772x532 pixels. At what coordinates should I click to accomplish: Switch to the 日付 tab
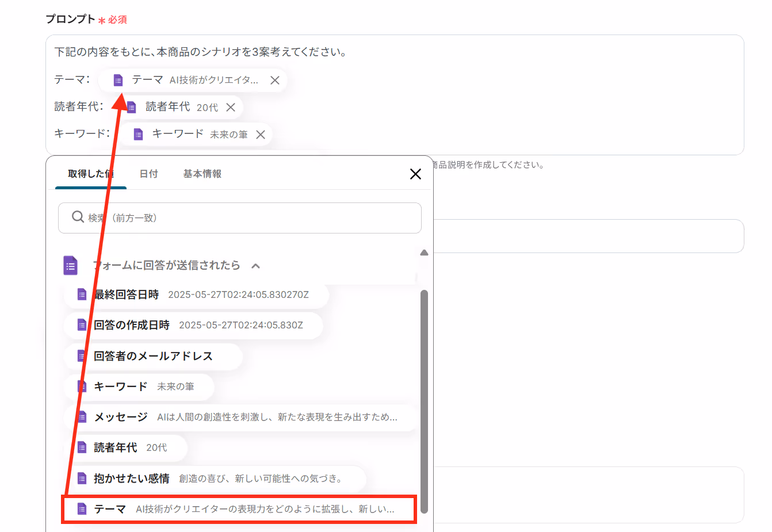pyautogui.click(x=149, y=174)
